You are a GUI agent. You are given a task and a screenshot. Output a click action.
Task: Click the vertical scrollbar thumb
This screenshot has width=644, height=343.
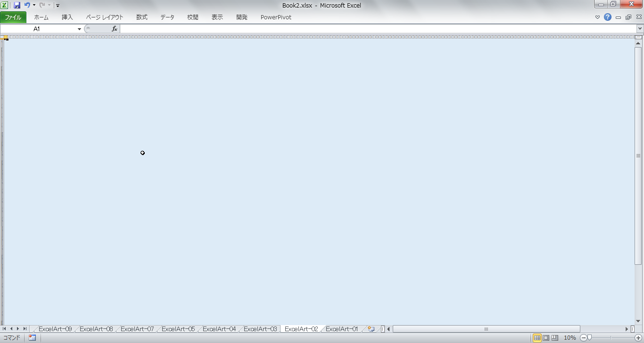coord(638,155)
